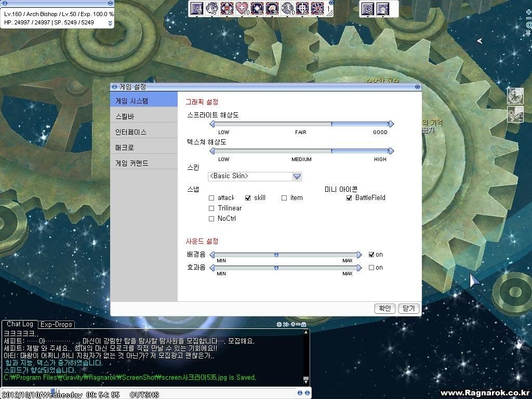Enable the attack snap checkbox
532x399 pixels.
(212, 197)
